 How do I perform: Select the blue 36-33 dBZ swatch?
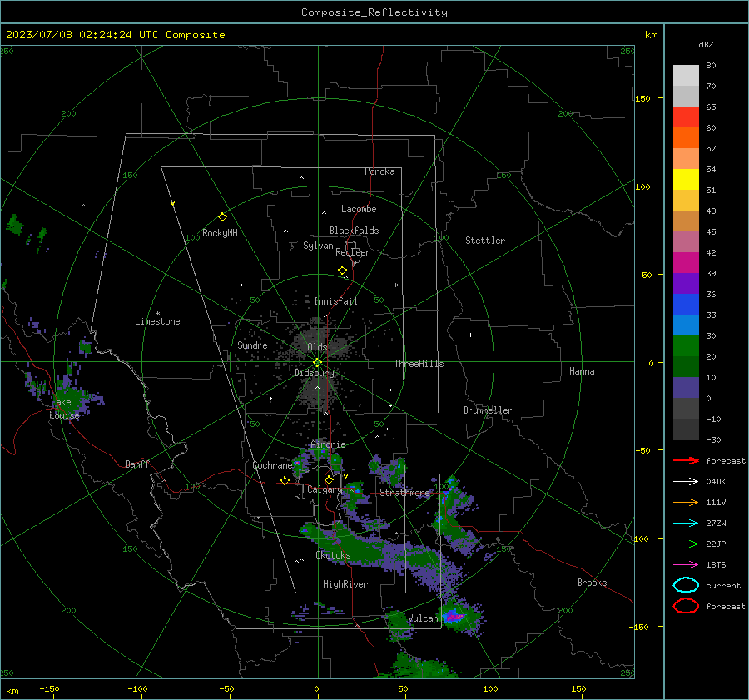[686, 305]
